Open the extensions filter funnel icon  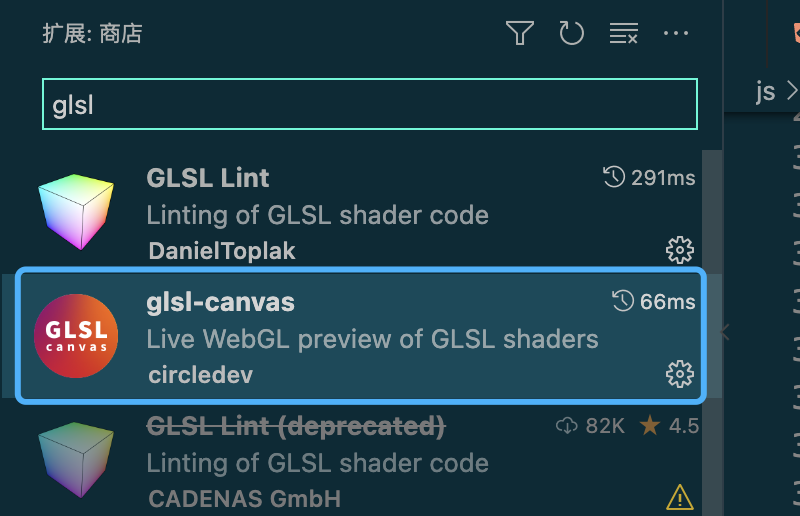click(x=520, y=33)
